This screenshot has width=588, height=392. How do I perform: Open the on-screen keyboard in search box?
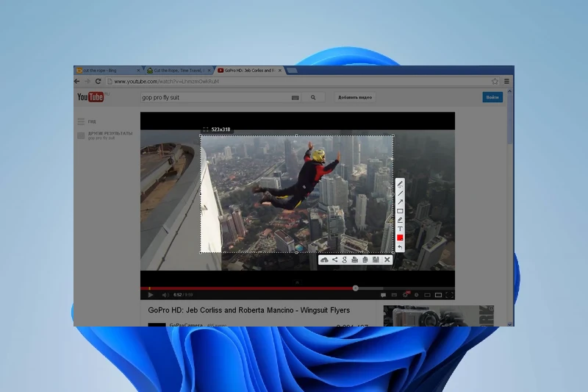click(x=295, y=98)
